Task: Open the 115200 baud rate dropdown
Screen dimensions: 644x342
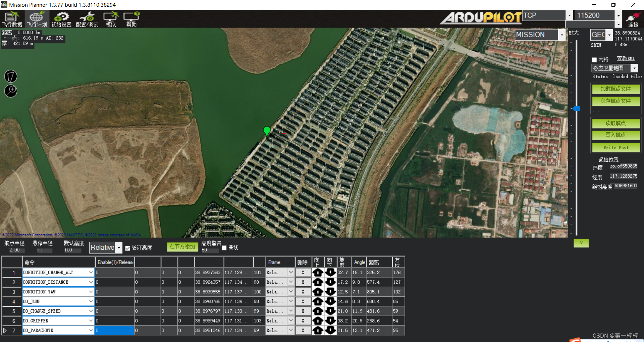Action: coord(619,15)
